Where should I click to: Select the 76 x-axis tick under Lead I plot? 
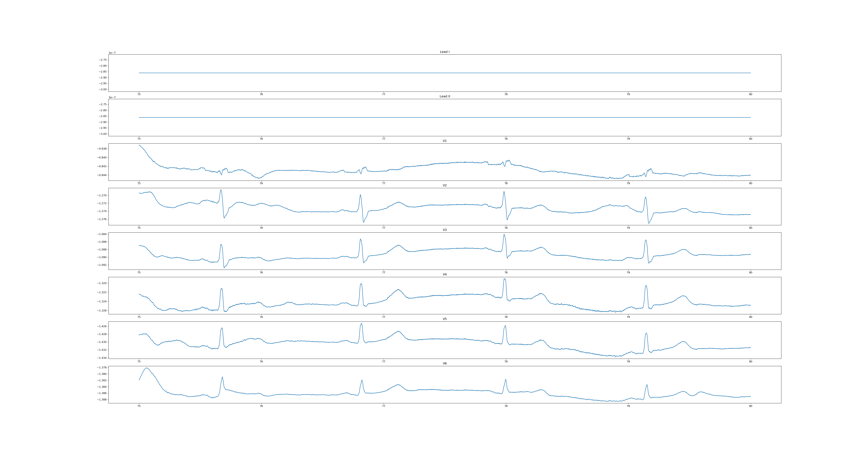pos(261,94)
